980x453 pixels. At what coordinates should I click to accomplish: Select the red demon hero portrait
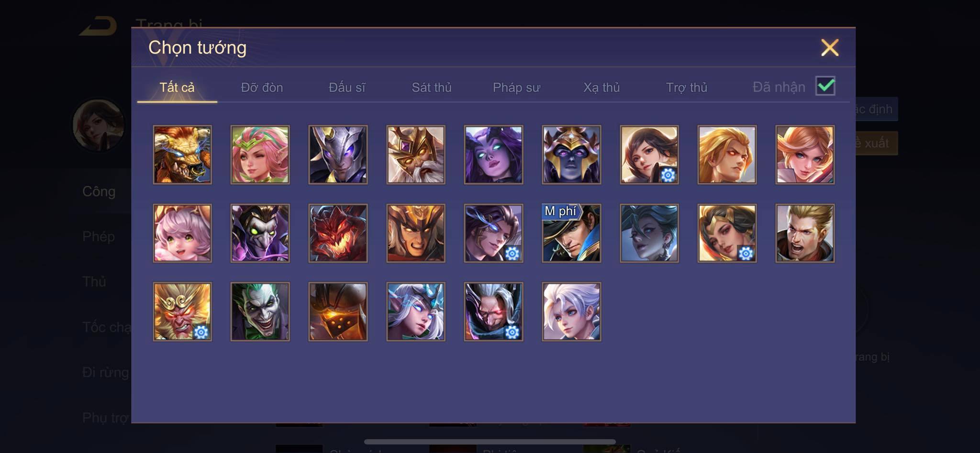tap(338, 233)
